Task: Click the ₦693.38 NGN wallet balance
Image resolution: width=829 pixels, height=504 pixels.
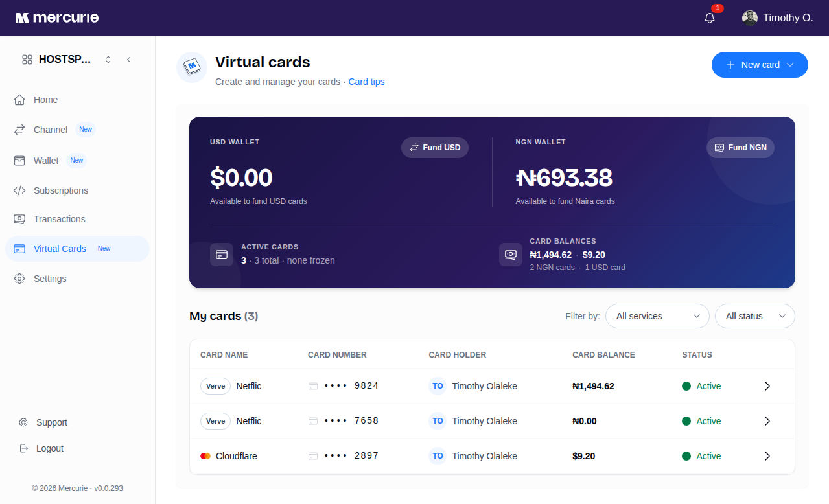Action: 564,178
